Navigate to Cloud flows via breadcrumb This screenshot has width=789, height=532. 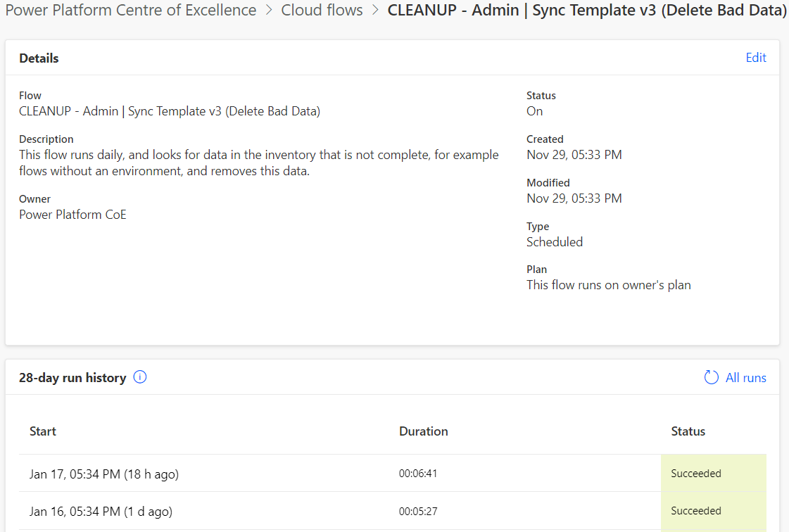click(322, 11)
